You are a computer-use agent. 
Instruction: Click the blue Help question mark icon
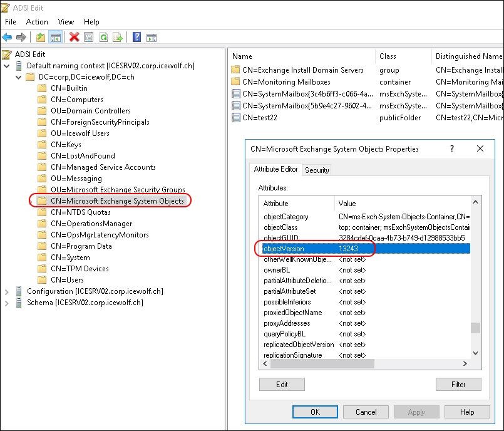[x=136, y=37]
